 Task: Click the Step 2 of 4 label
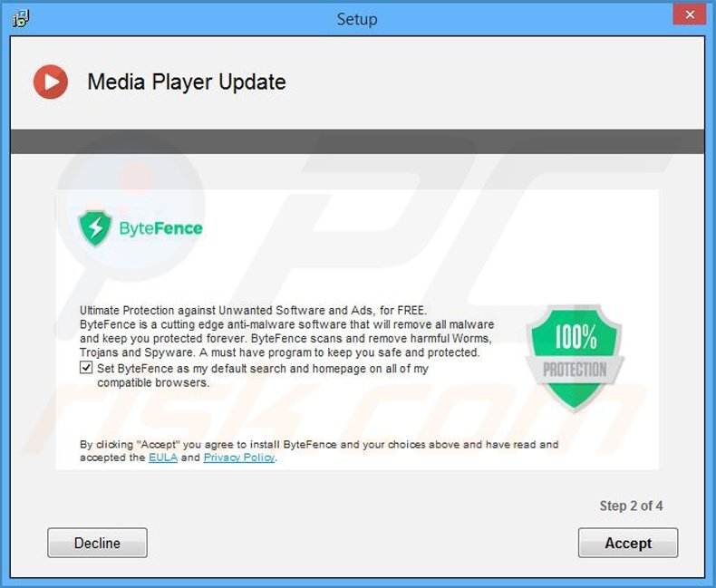(631, 506)
